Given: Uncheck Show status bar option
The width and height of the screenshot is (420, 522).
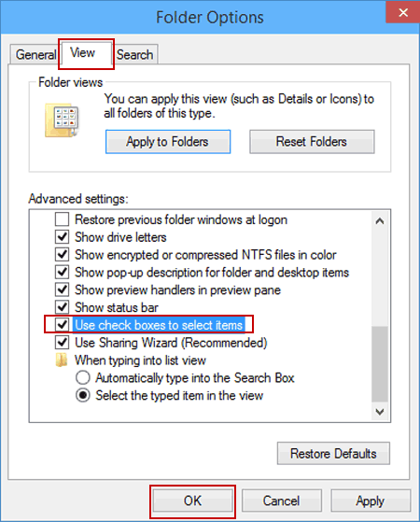Looking at the screenshot, I should [62, 307].
